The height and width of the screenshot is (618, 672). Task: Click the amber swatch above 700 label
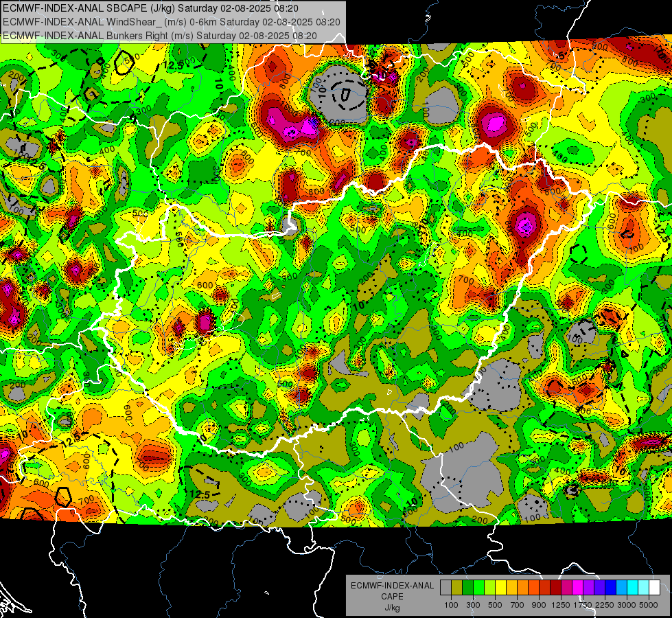point(511,588)
